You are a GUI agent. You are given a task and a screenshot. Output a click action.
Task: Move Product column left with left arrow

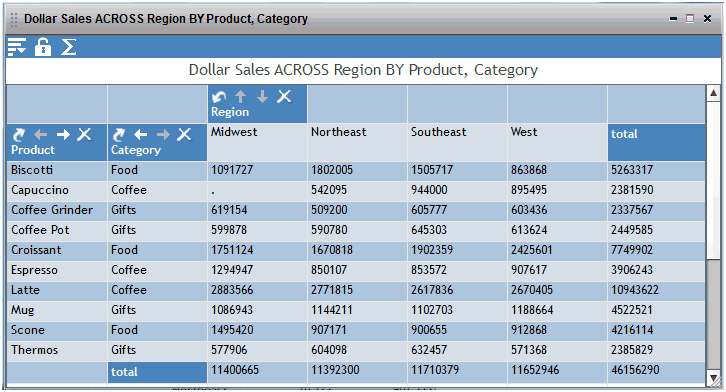pyautogui.click(x=41, y=135)
